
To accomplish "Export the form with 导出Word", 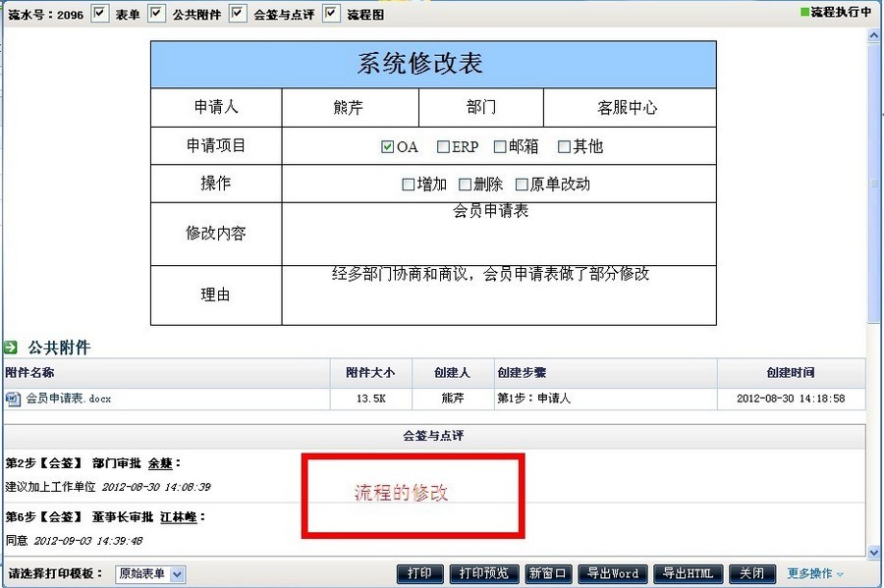I will (x=613, y=573).
